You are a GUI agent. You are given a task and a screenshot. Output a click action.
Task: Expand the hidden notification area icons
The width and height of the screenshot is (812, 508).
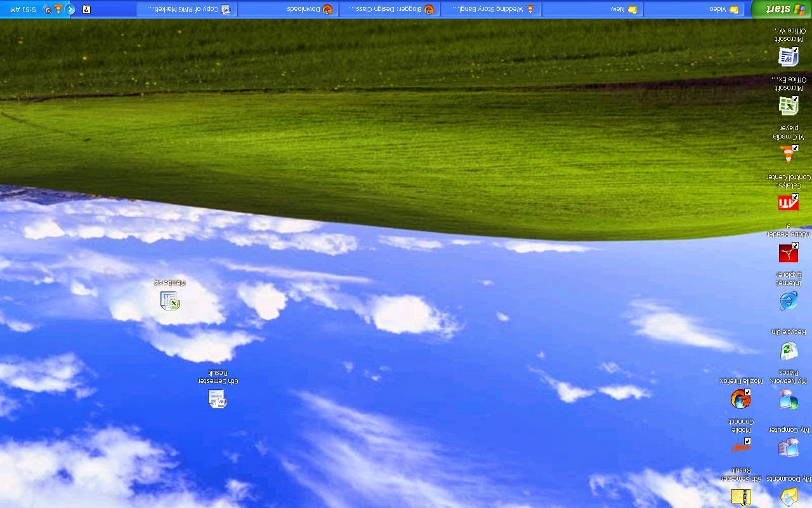(x=70, y=9)
